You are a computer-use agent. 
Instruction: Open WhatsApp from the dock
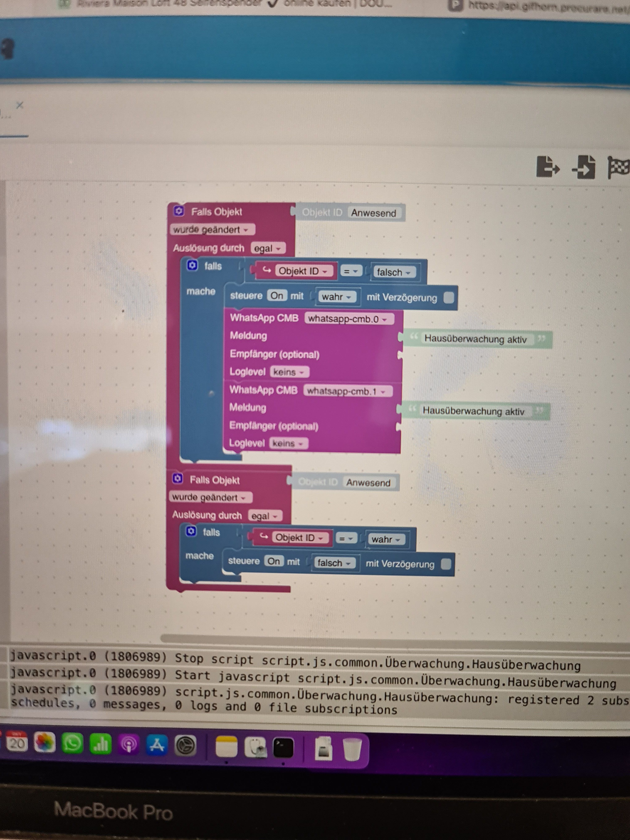72,743
